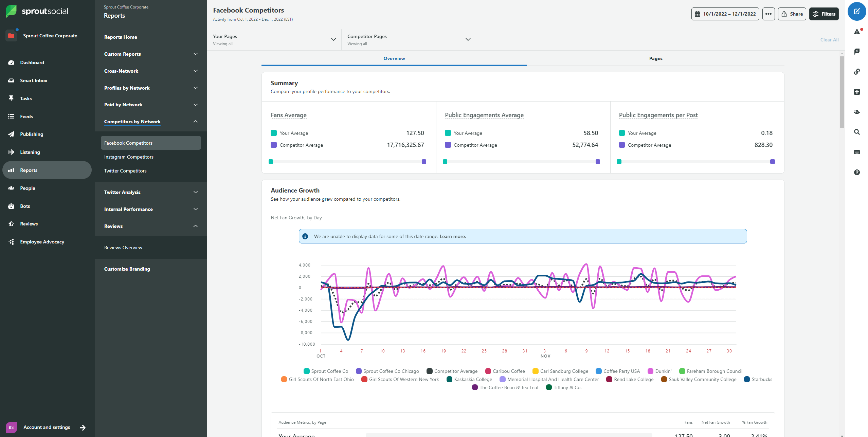Select Instagram Competitors report
Image resolution: width=868 pixels, height=437 pixels.
129,157
